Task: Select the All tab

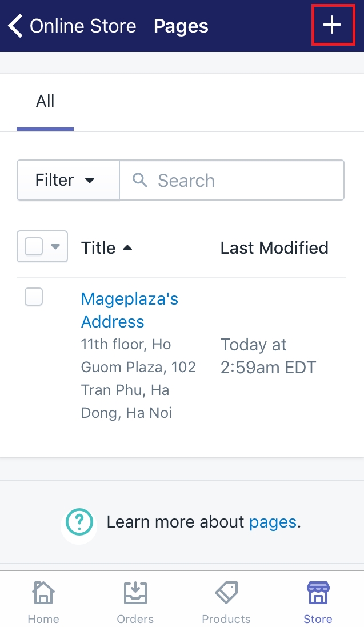Action: tap(45, 102)
